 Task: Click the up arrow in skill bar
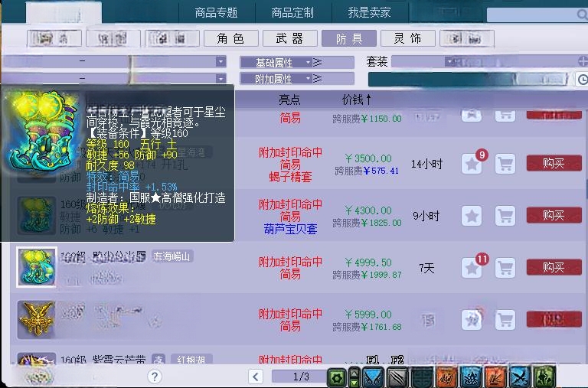point(354,373)
